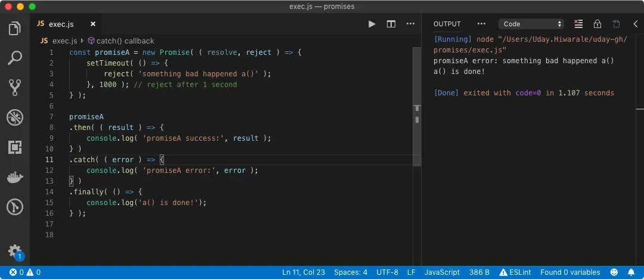Click Ln 11, Col 23 status entry

[304, 272]
